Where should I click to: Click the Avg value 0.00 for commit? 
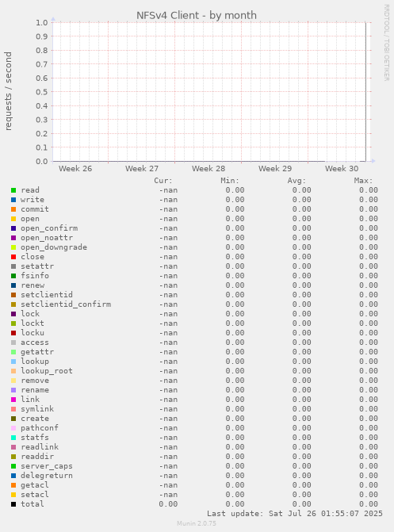pos(302,209)
